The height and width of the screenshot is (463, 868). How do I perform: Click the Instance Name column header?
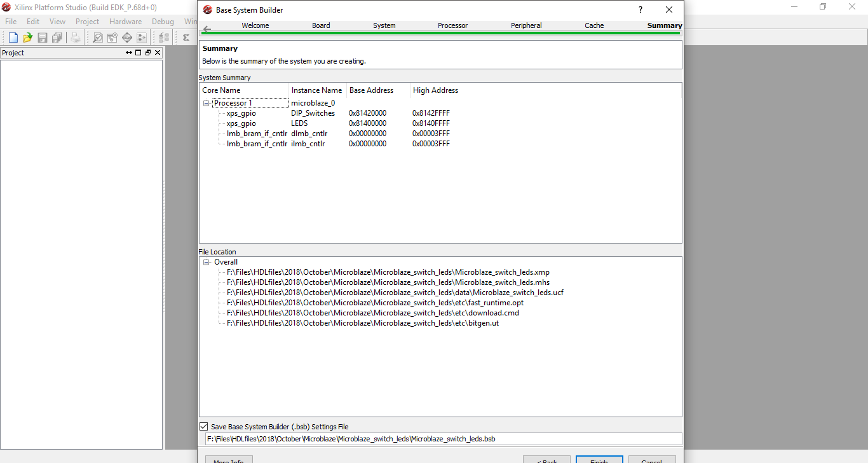coord(316,90)
